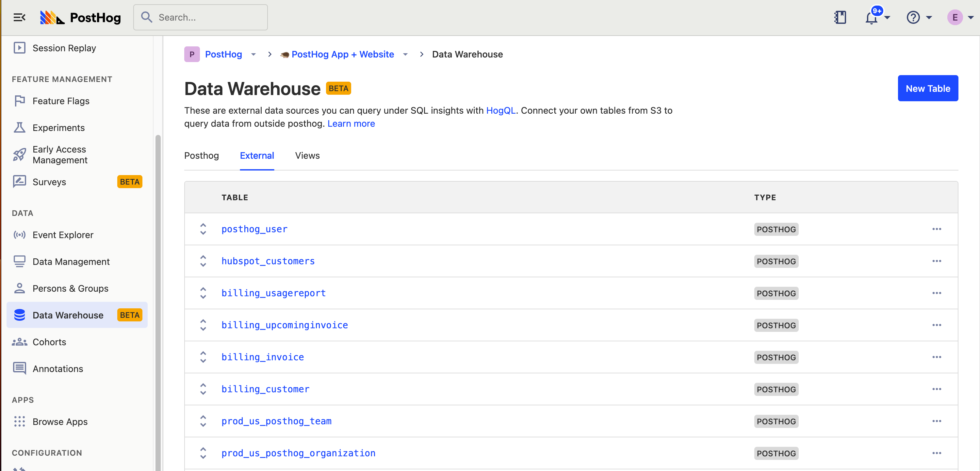Switch to the Views tab

[x=307, y=155]
